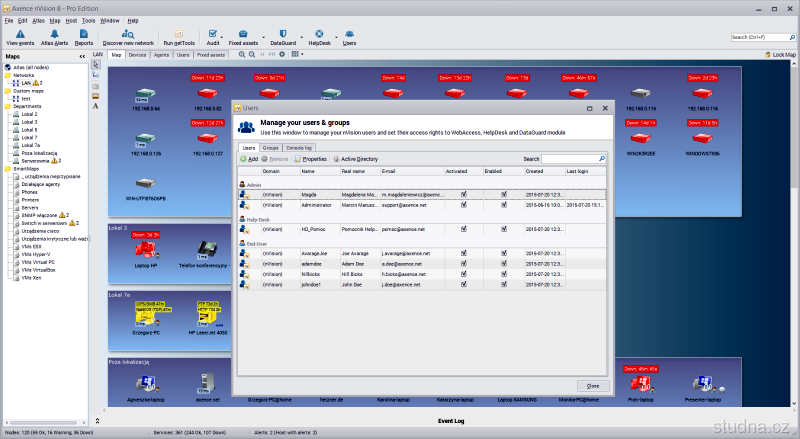800x439 pixels.
Task: Uncheck Activated checkbox for johndoe1
Action: pyautogui.click(x=463, y=282)
